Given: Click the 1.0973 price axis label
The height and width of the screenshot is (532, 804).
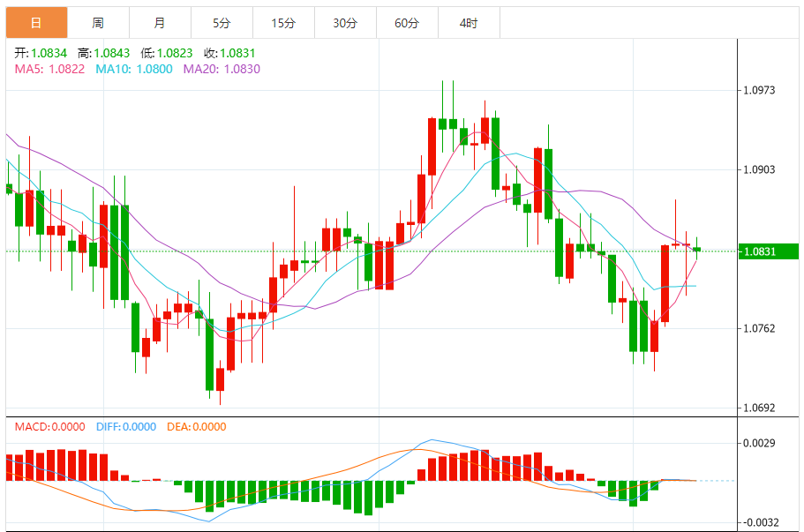Looking at the screenshot, I should coord(759,91).
